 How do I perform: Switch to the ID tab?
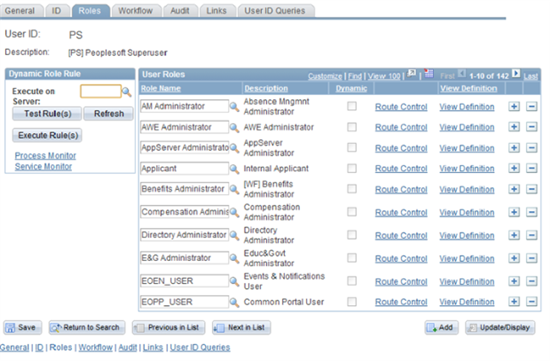[x=56, y=11]
